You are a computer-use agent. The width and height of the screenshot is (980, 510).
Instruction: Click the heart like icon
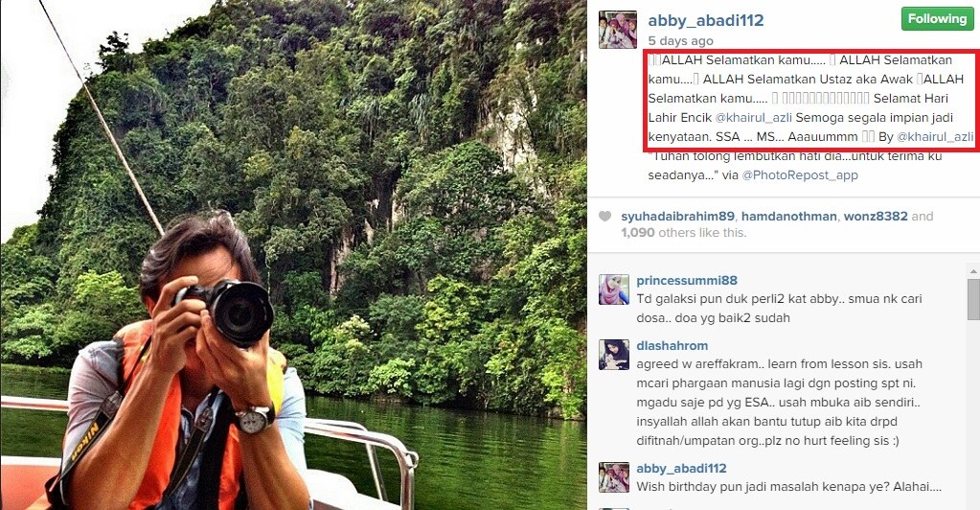click(x=604, y=216)
